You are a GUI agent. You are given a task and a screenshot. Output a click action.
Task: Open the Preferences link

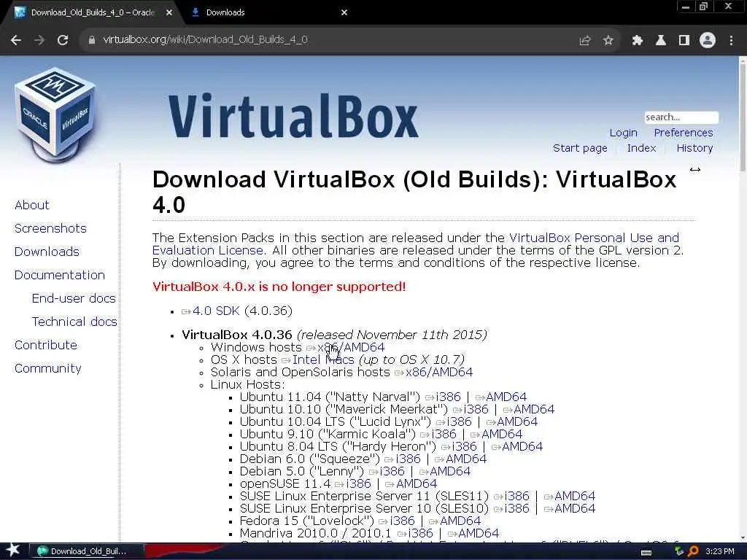(683, 133)
